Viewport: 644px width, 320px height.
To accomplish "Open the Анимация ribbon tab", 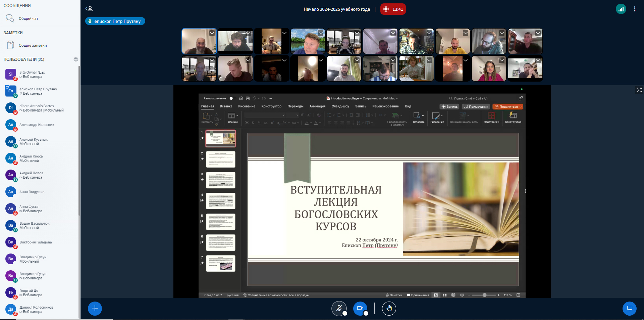I will [x=317, y=106].
